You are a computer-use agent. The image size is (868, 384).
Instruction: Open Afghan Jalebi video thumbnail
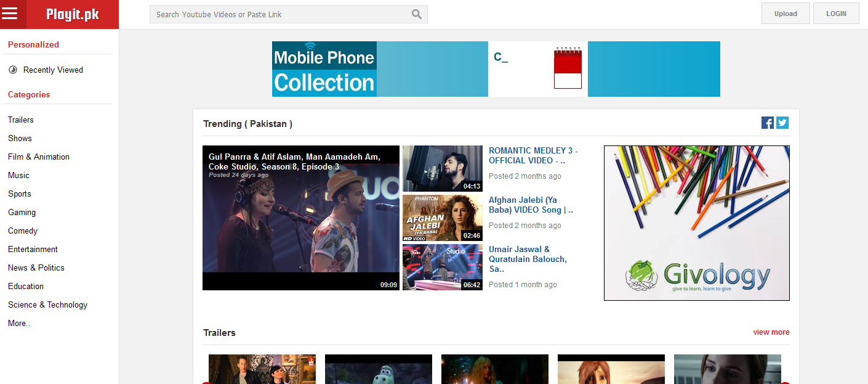tap(443, 218)
